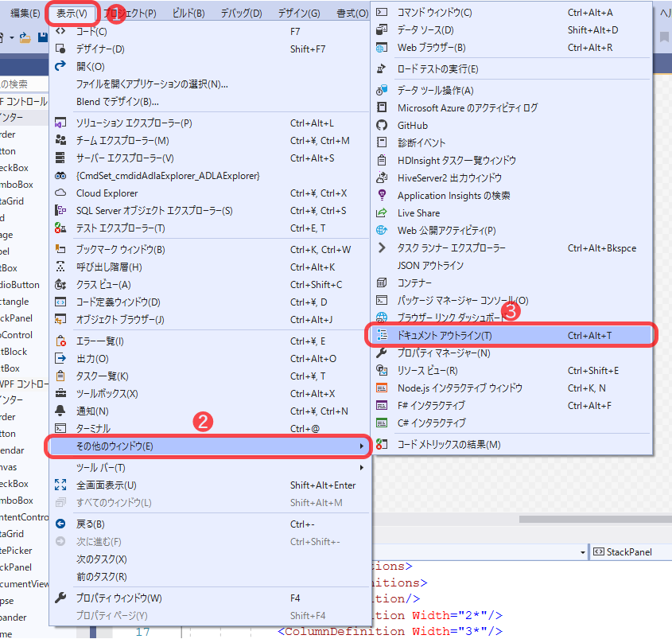Click the Test Explorer flask icon
This screenshot has height=639, width=672.
click(x=60, y=228)
